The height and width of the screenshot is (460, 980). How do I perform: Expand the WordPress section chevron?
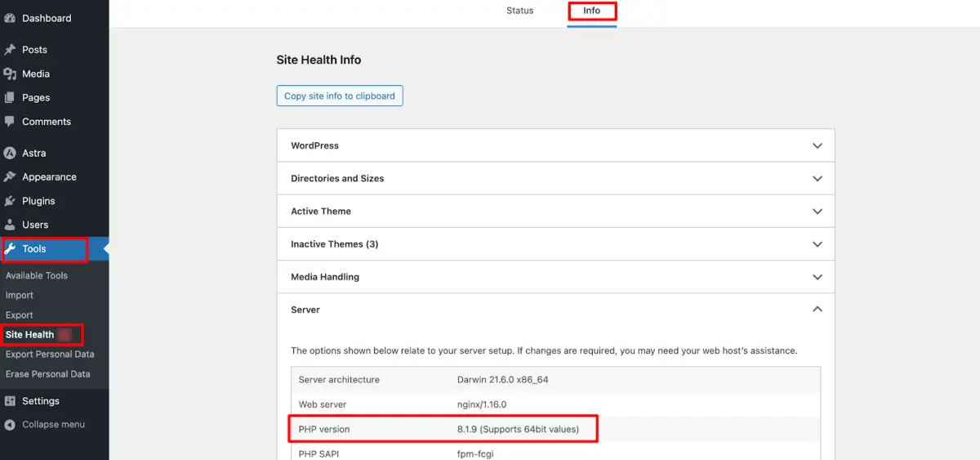click(817, 145)
